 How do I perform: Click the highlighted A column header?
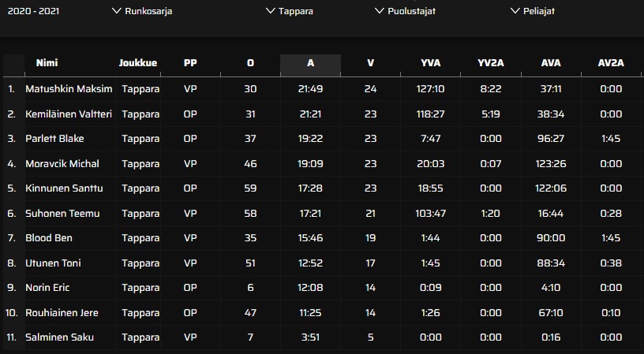pyautogui.click(x=310, y=64)
